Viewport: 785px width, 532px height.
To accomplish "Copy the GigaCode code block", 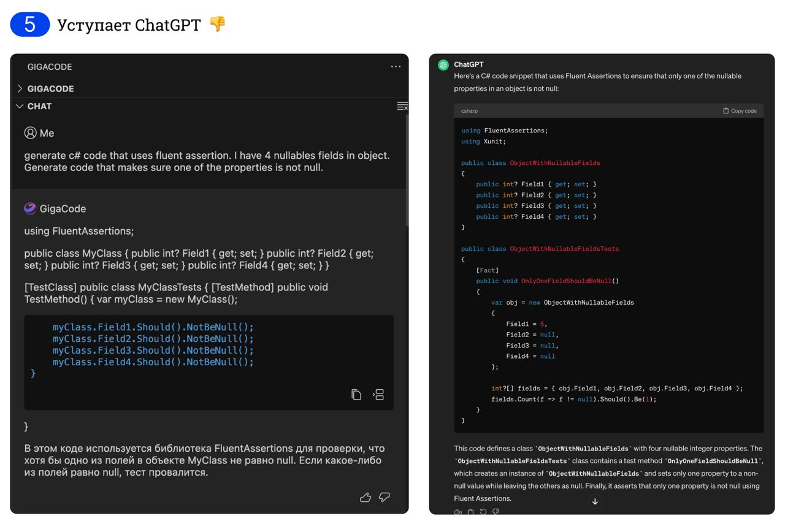I will [x=356, y=395].
